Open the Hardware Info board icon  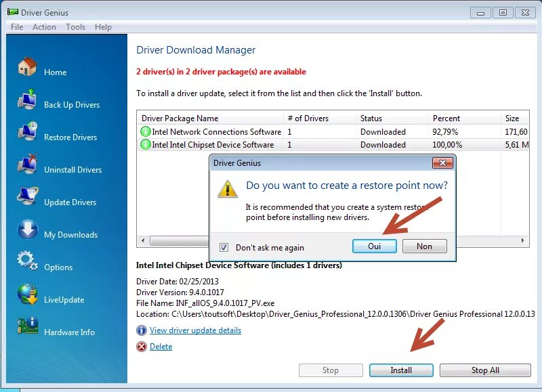(x=27, y=326)
